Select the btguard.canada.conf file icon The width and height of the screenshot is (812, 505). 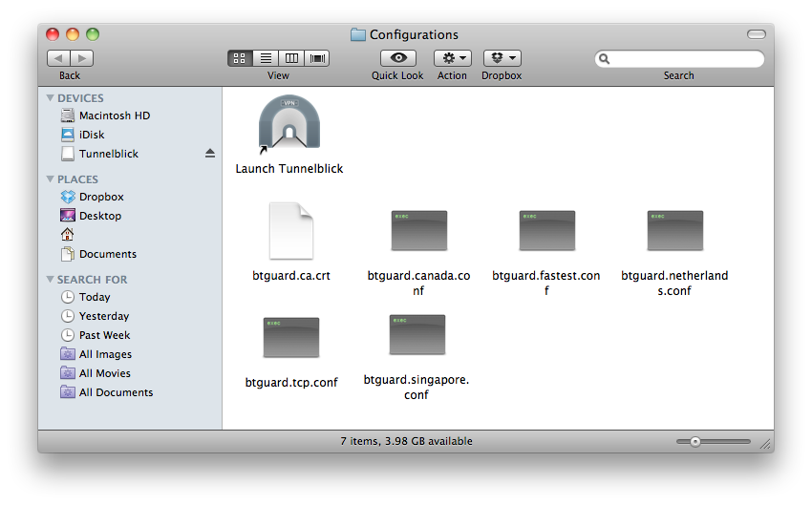(418, 231)
